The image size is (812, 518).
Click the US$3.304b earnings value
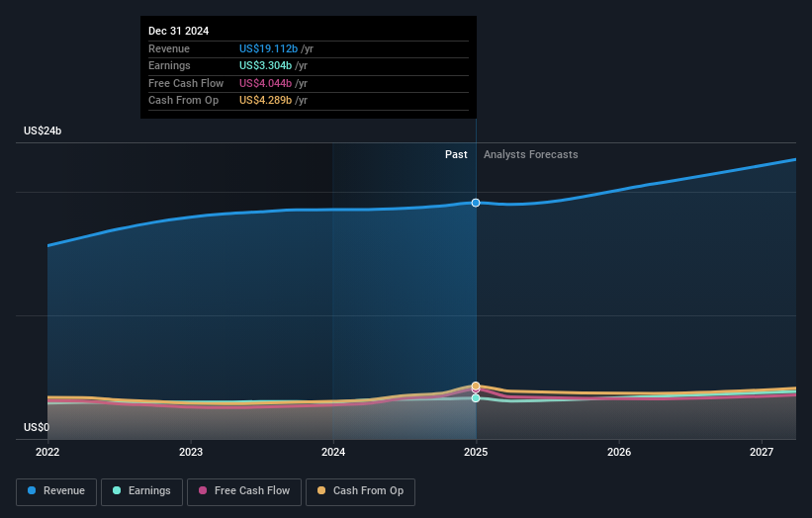click(265, 65)
